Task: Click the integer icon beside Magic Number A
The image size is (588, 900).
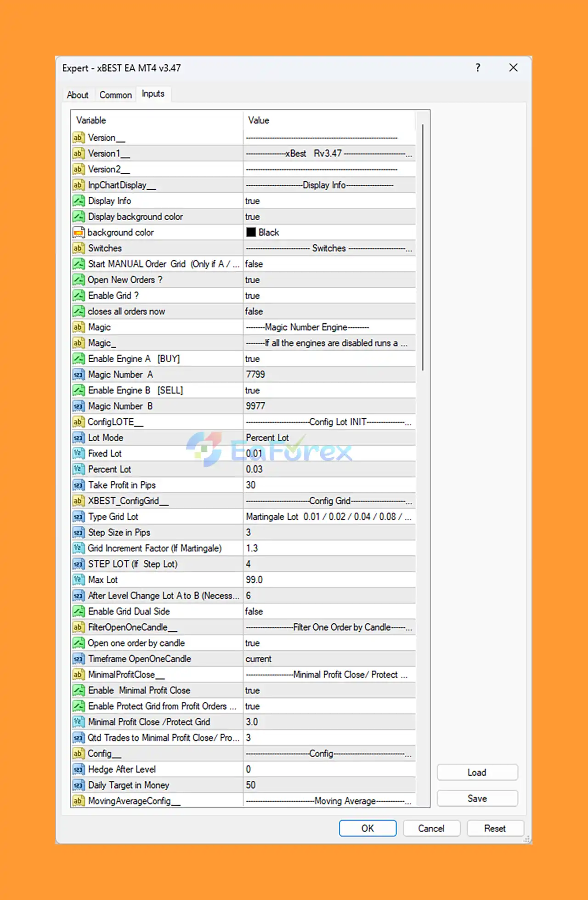Action: (79, 375)
